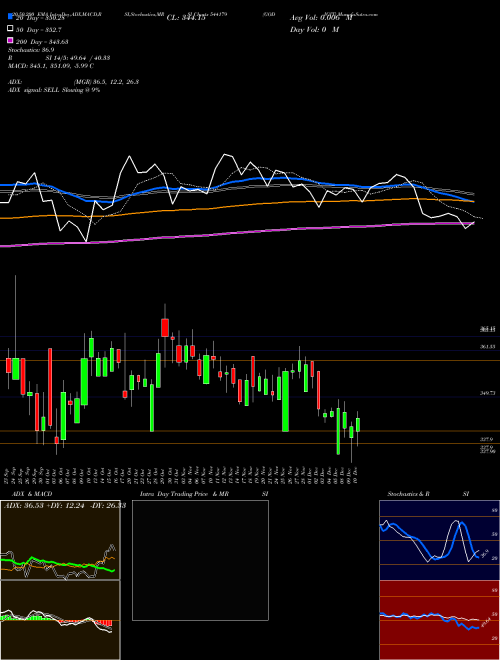Click the '(MGR) 36.5, 12.2, 26.3' ADX values
Image resolution: width=500 pixels, height=660 pixels.
pos(106,82)
